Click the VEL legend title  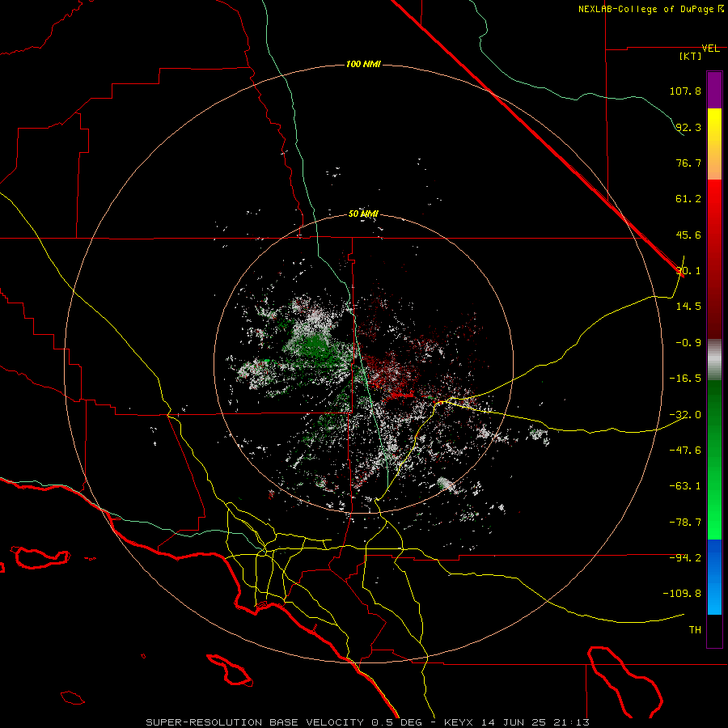click(x=710, y=49)
